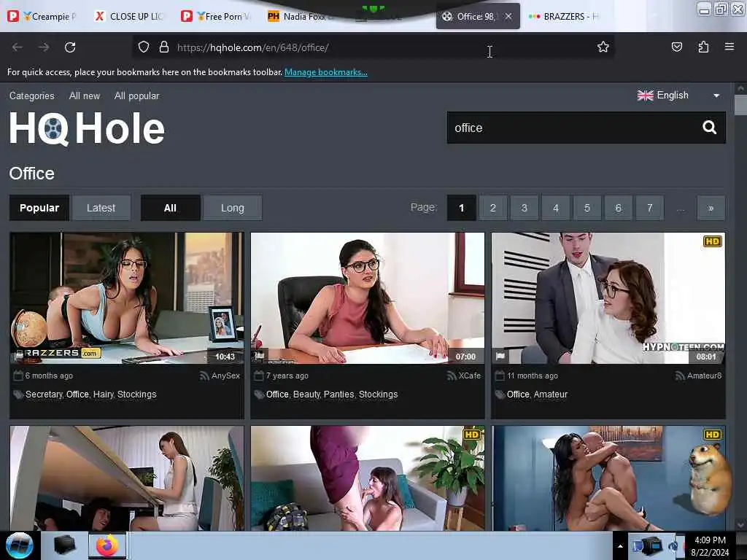Go to results page 7
This screenshot has width=747, height=560.
[649, 208]
